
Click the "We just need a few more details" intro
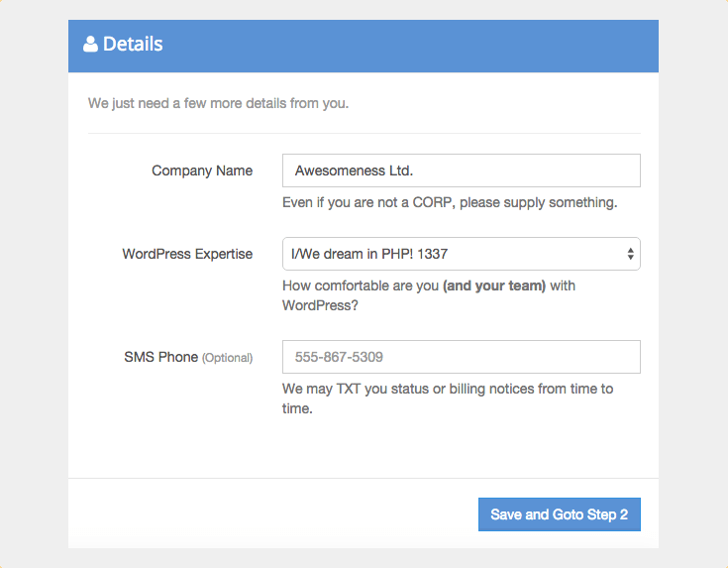coord(218,102)
